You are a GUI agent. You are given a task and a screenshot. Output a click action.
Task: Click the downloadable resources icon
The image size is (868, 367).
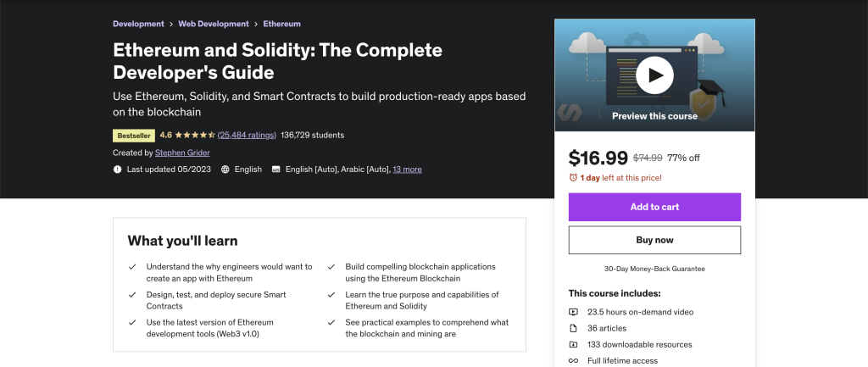pyautogui.click(x=574, y=344)
